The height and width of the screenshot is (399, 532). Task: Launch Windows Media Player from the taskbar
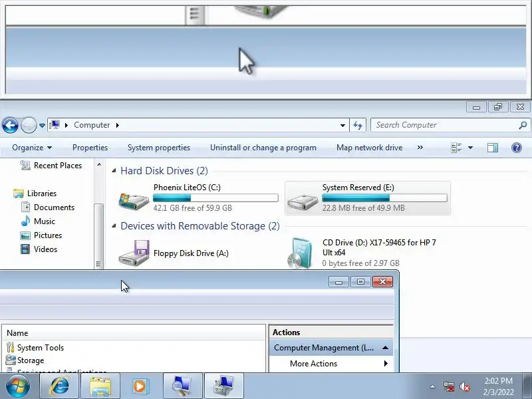tap(140, 386)
